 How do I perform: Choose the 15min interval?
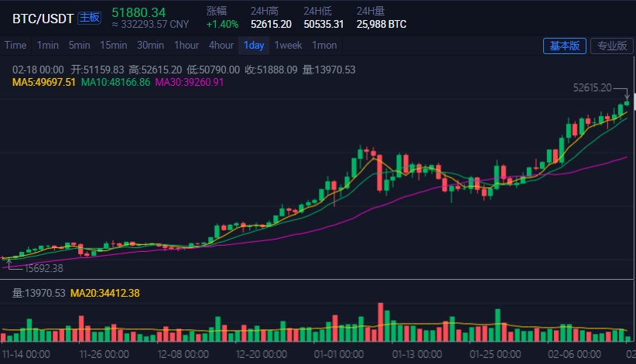pyautogui.click(x=114, y=46)
